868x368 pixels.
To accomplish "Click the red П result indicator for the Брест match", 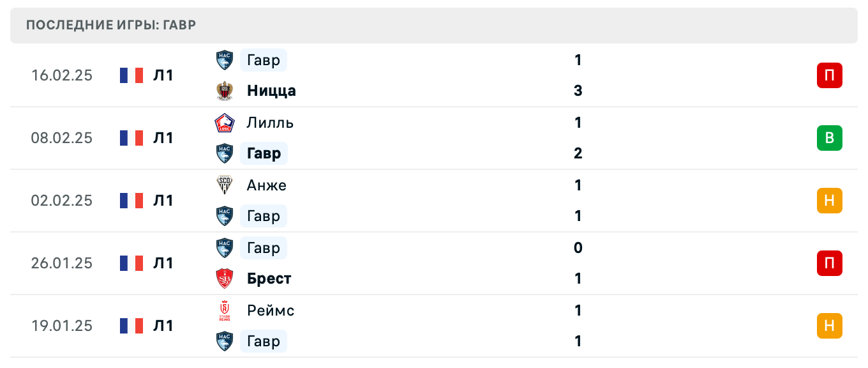I will coord(829,263).
